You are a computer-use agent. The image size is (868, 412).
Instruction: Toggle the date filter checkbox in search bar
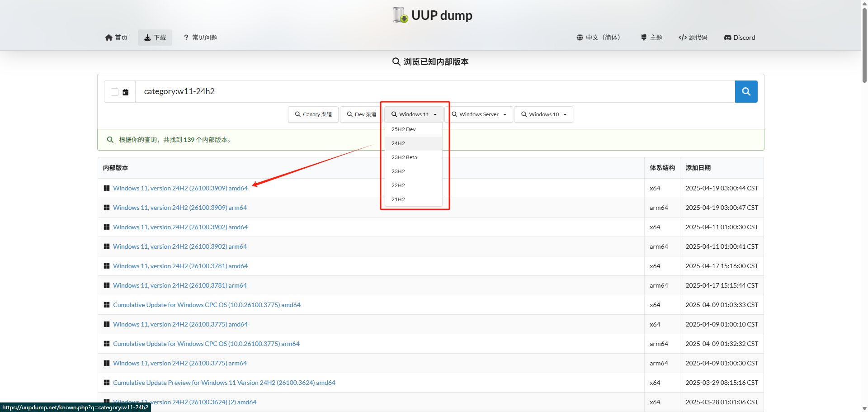(114, 92)
